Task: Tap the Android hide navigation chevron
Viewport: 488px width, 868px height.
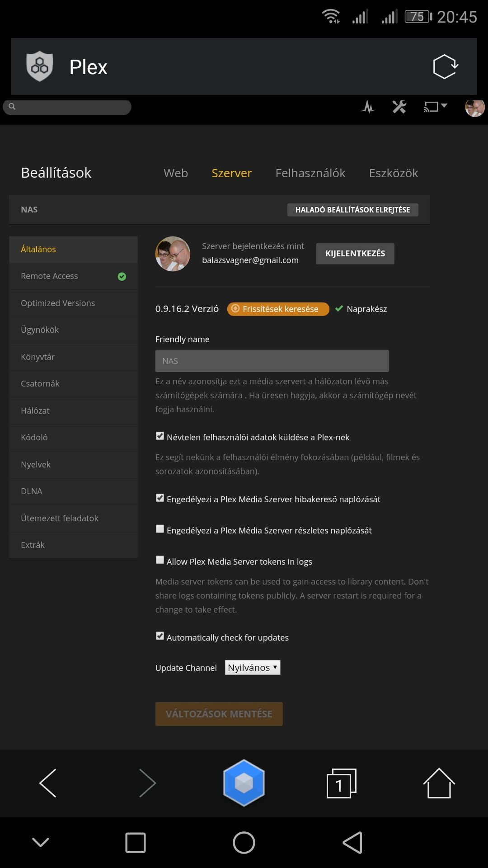Action: [41, 842]
